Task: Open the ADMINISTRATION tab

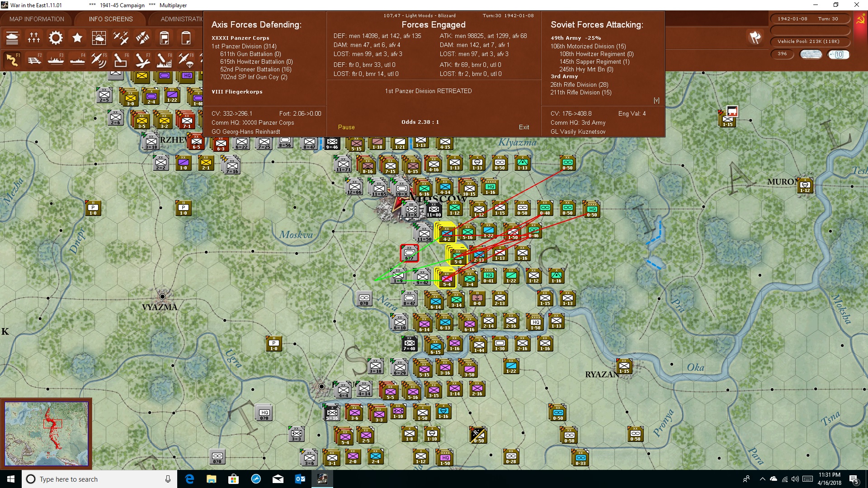Action: (181, 19)
